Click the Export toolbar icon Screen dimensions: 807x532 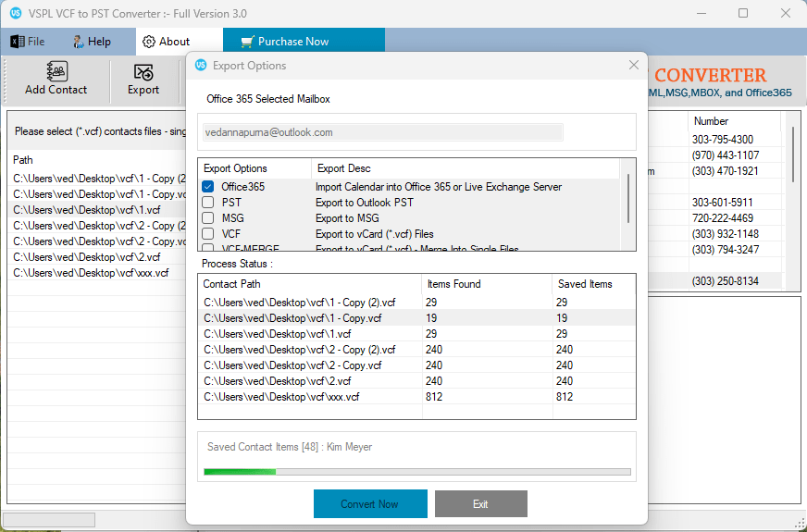click(x=143, y=72)
